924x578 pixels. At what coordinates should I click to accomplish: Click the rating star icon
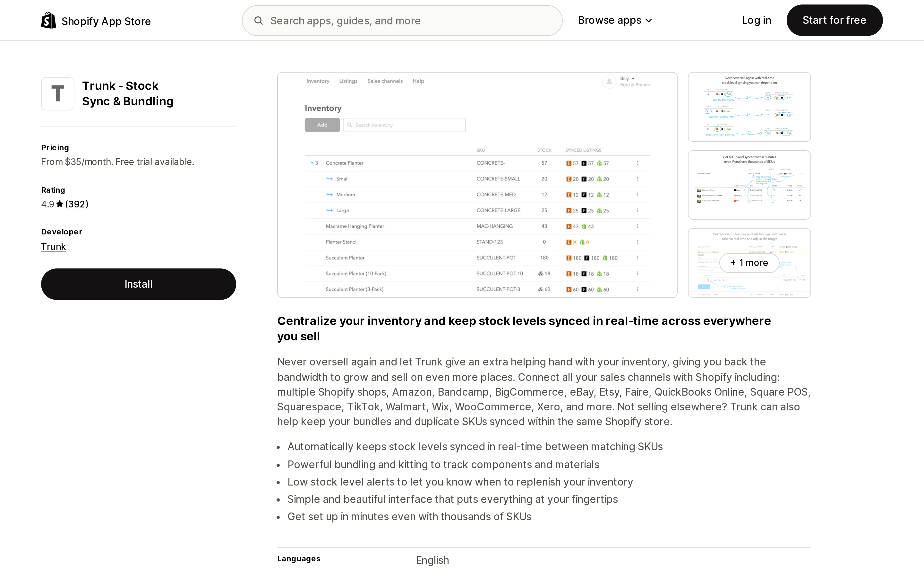(x=60, y=204)
